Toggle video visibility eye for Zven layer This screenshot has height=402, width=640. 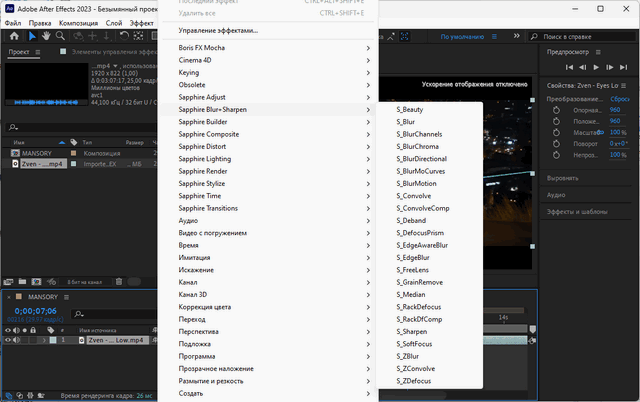(8, 340)
